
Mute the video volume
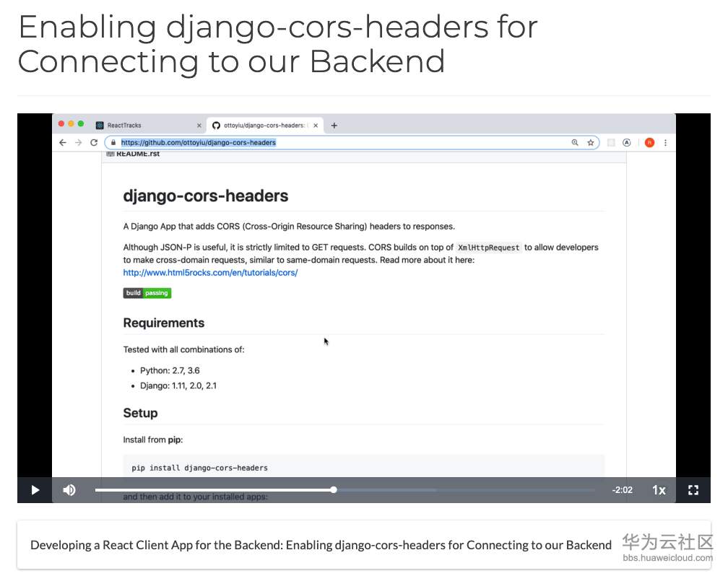pyautogui.click(x=69, y=490)
